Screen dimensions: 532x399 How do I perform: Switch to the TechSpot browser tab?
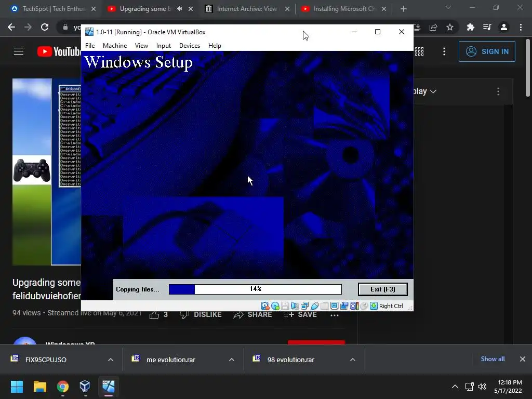(x=54, y=9)
